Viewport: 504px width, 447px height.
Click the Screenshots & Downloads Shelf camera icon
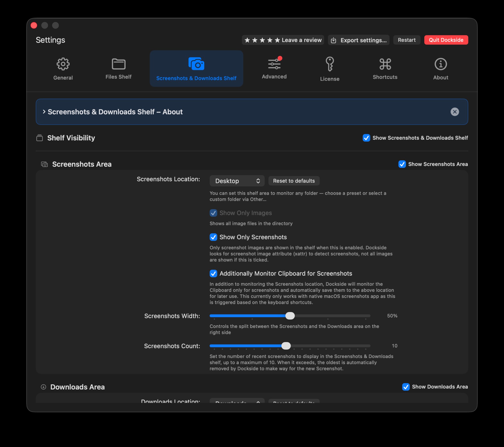click(196, 64)
